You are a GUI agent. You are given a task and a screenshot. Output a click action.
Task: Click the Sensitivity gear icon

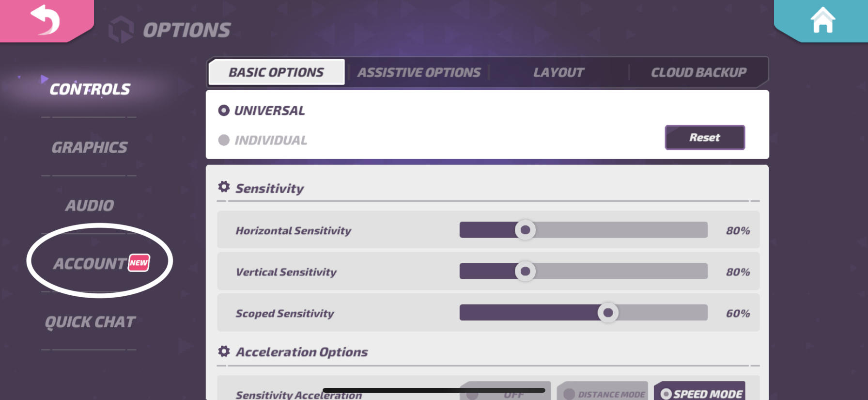point(224,187)
